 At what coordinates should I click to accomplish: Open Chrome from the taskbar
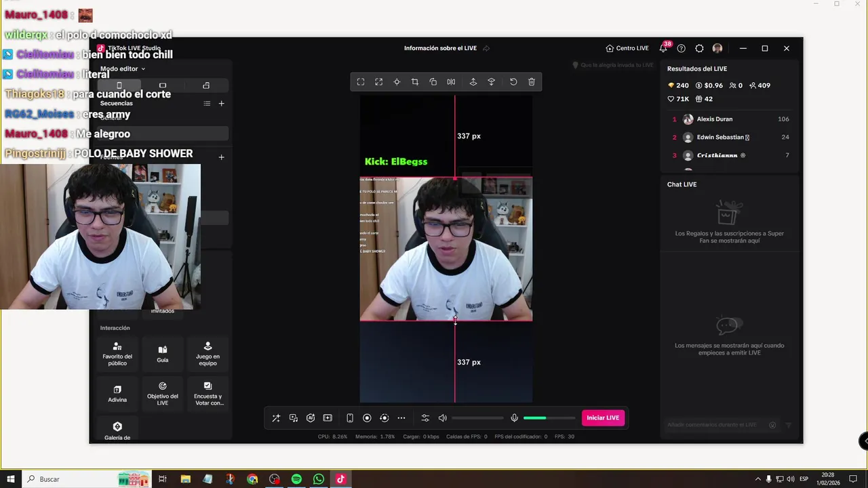tap(252, 479)
